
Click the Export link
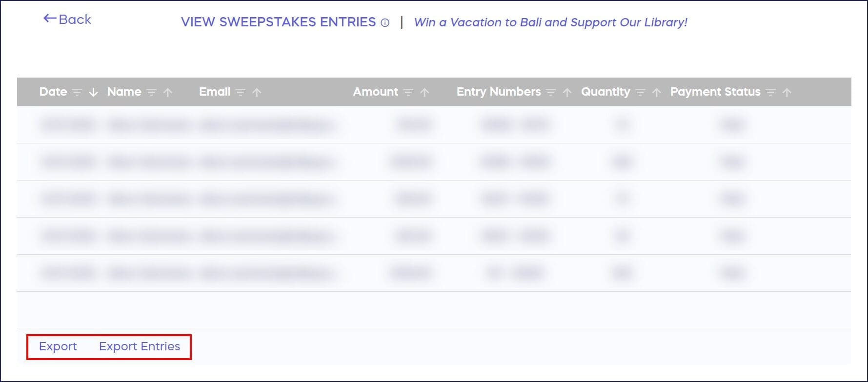[x=58, y=346]
